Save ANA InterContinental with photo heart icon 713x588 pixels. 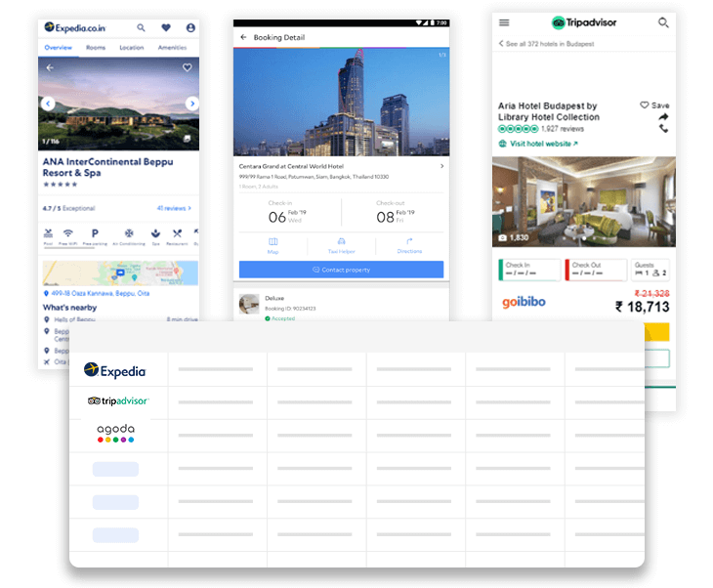[187, 67]
